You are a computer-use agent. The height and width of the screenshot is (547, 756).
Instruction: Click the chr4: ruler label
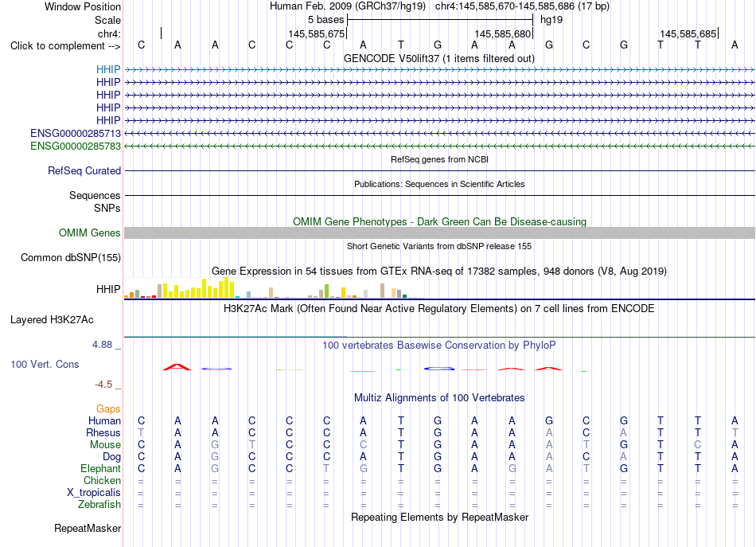(x=109, y=33)
